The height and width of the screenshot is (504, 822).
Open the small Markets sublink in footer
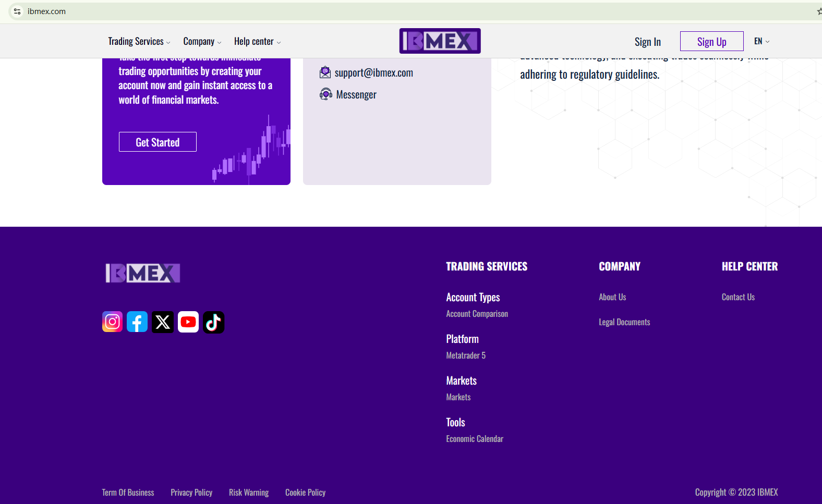pos(458,397)
